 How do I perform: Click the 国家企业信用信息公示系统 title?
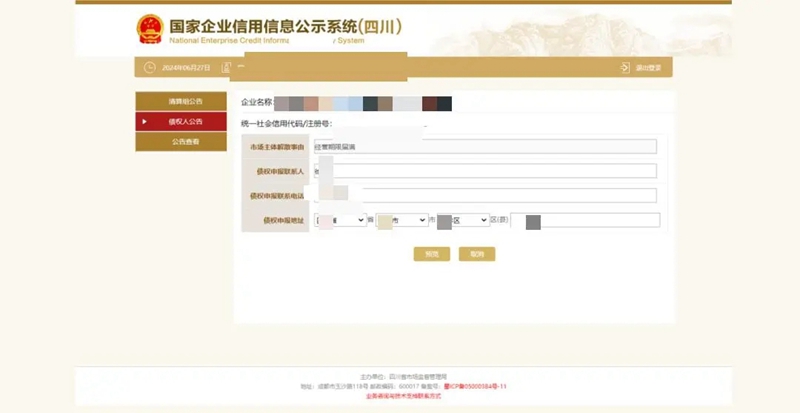tap(285, 27)
